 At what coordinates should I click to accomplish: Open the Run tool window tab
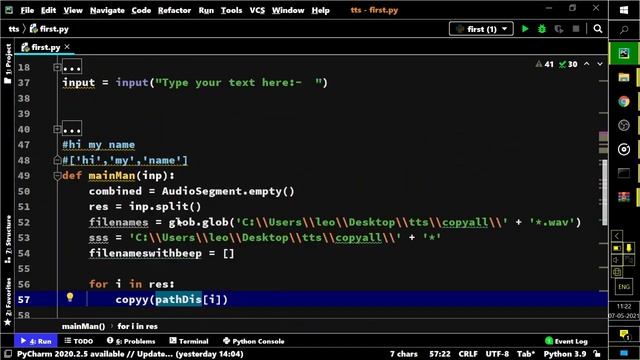click(36, 341)
